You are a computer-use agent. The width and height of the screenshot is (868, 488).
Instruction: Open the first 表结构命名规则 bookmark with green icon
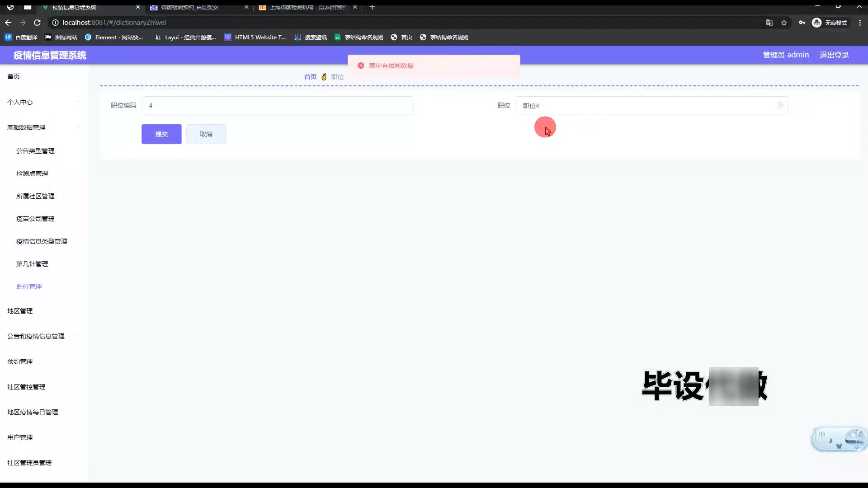pyautogui.click(x=359, y=37)
